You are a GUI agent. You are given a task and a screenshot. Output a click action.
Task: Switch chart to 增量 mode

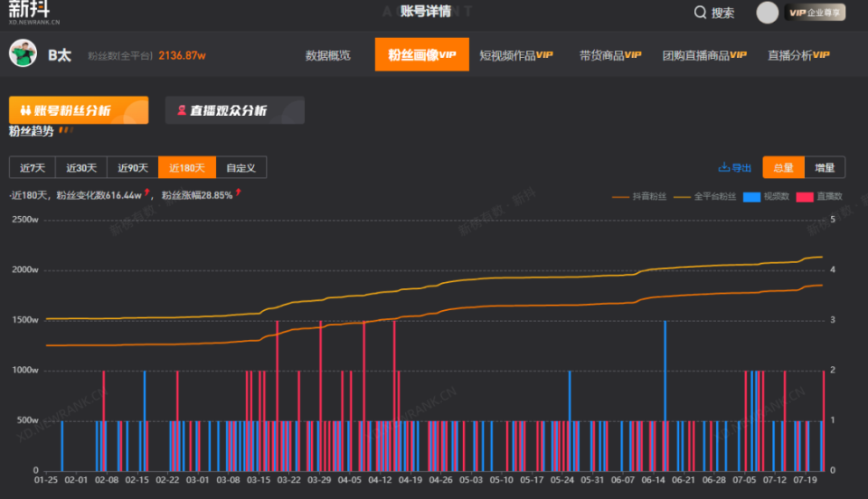825,167
